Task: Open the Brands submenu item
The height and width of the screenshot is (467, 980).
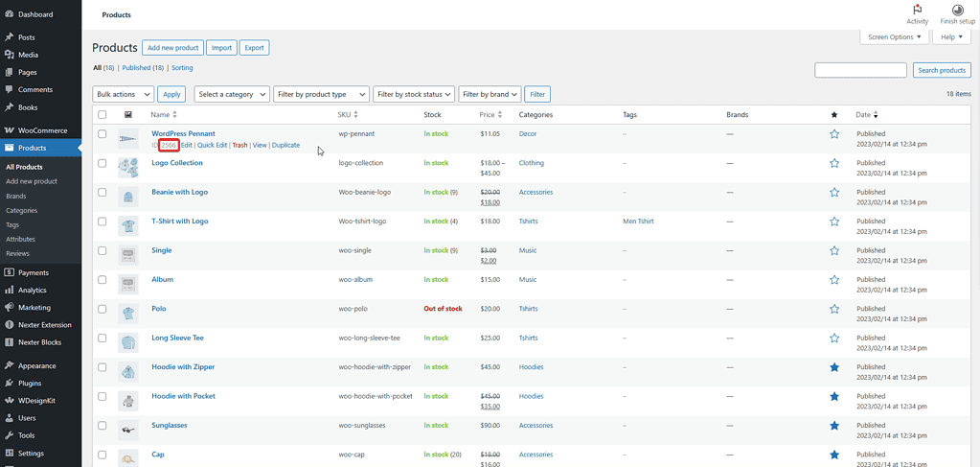Action: 16,196
